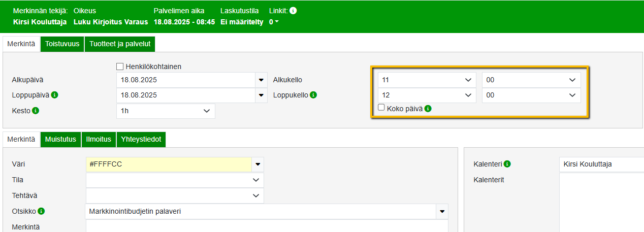
Task: Open Alkupäivä date picker arrow
Action: (x=262, y=80)
